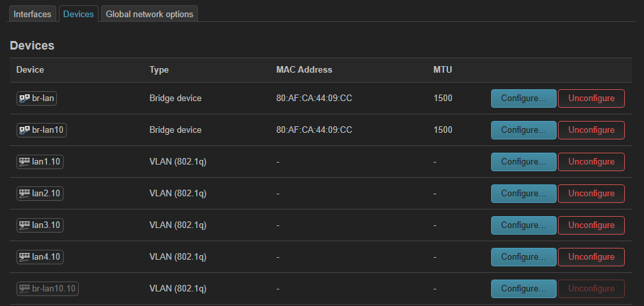Unconfigure the lan3.10 VLAN device
644x306 pixels.
[592, 225]
